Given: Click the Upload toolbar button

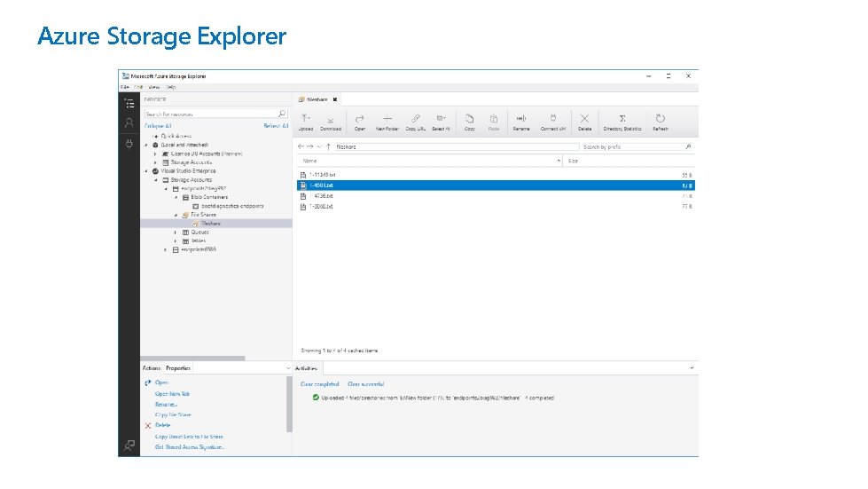Looking at the screenshot, I should pos(306,122).
